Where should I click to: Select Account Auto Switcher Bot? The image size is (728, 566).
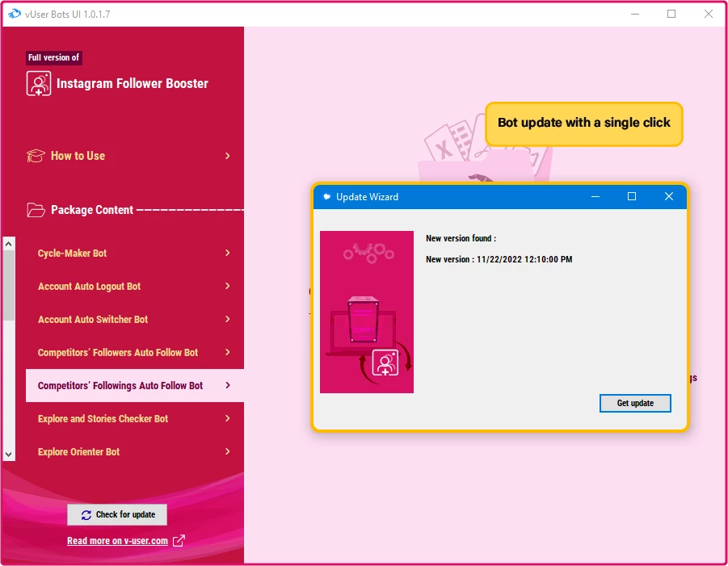tap(135, 319)
